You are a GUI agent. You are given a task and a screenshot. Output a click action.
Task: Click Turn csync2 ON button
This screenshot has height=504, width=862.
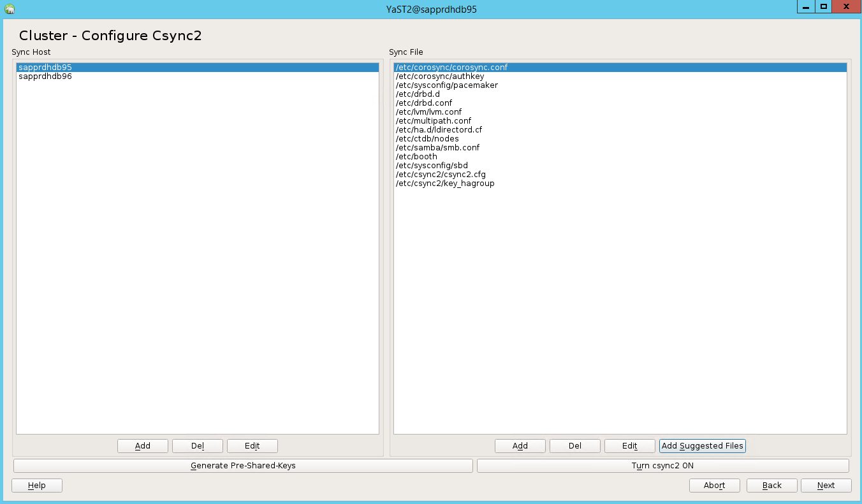point(663,466)
